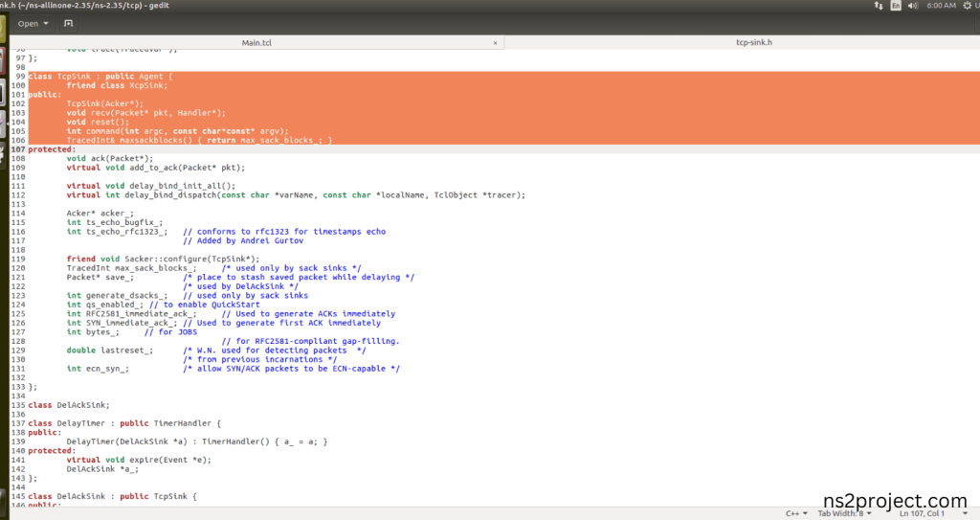This screenshot has width=980, height=520.
Task: Open the Ln 107, Col 1 position menu
Action: point(933,513)
